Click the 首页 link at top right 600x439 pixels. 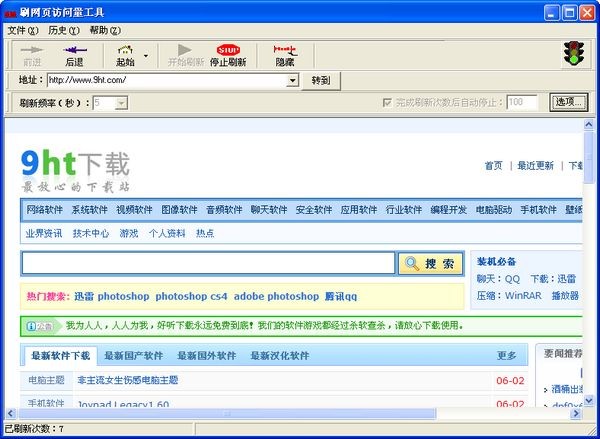click(494, 166)
